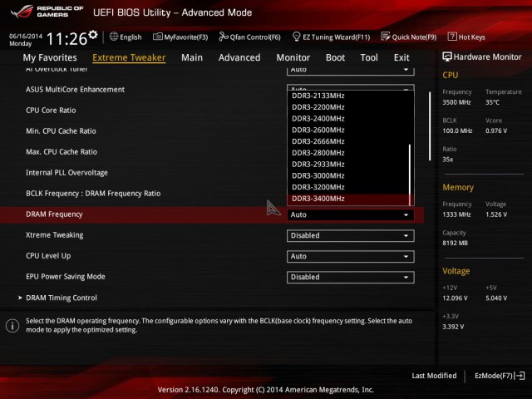
Task: Click the main settings panel scrollbar
Action: pos(430,126)
